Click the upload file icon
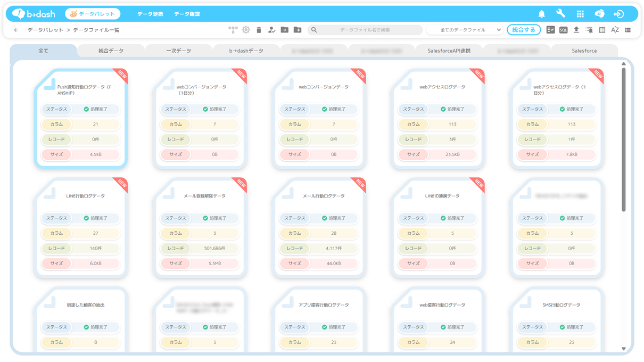This screenshot has width=644, height=362. point(576,30)
